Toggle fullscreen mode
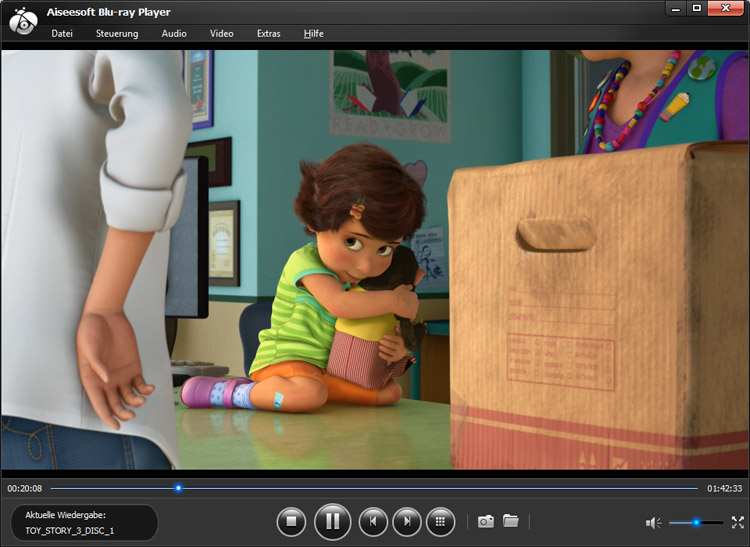Image resolution: width=750 pixels, height=547 pixels. 738,522
